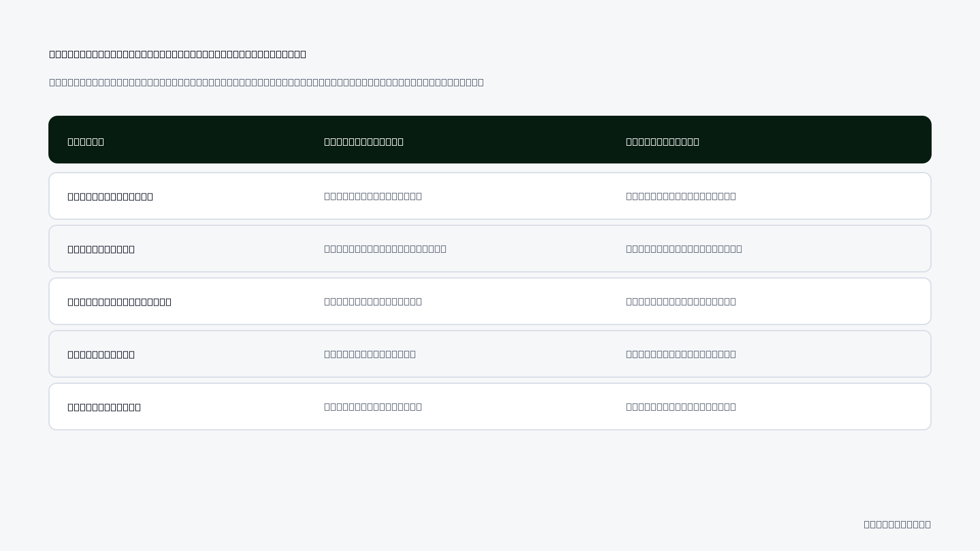Select the middle column heading in dark header
The width and height of the screenshot is (980, 551).
pyautogui.click(x=364, y=141)
